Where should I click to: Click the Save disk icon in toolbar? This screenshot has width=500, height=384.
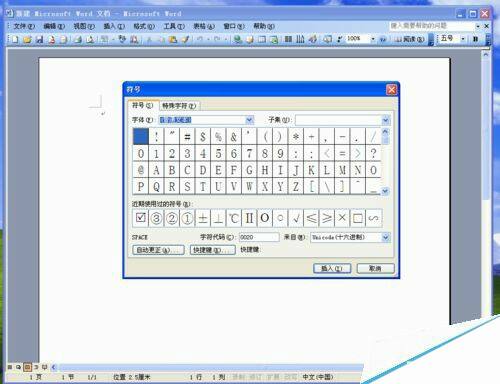39,39
